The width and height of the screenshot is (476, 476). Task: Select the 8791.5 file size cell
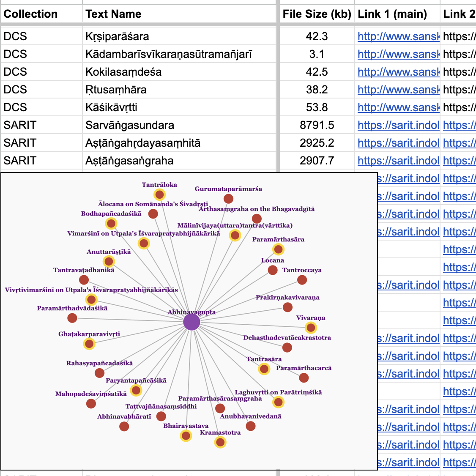(x=317, y=125)
